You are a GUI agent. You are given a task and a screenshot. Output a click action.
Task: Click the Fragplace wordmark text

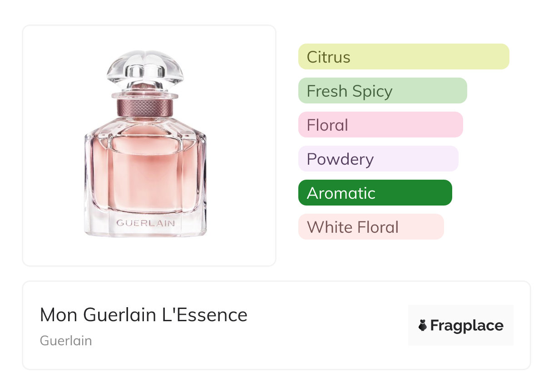467,325
